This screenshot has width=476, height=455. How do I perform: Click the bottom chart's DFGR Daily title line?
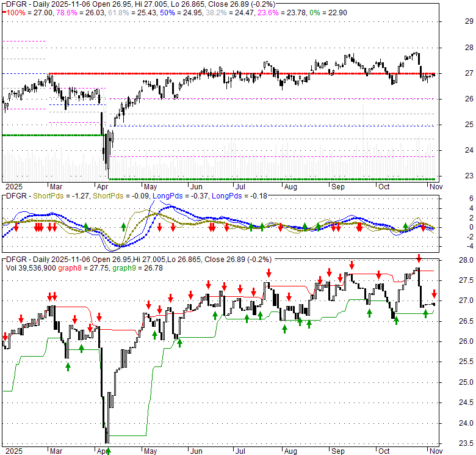[139, 260]
